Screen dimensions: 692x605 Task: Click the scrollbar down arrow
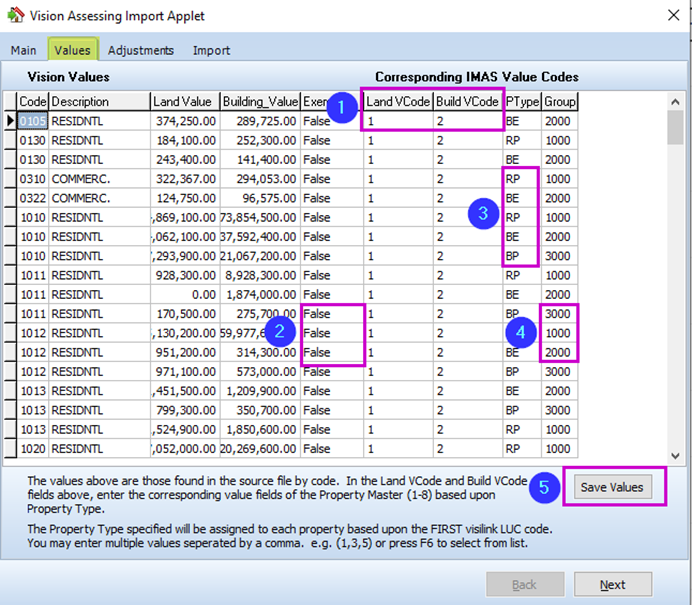tap(675, 456)
